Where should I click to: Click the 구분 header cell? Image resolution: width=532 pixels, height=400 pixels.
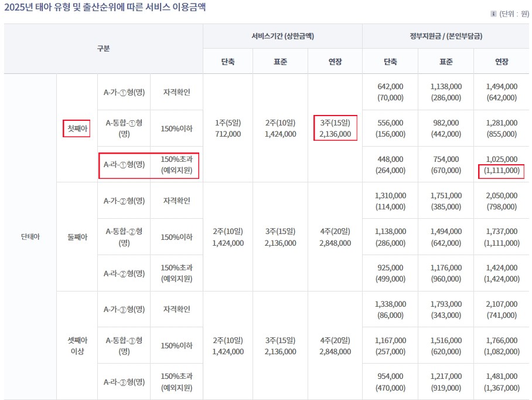coord(103,48)
